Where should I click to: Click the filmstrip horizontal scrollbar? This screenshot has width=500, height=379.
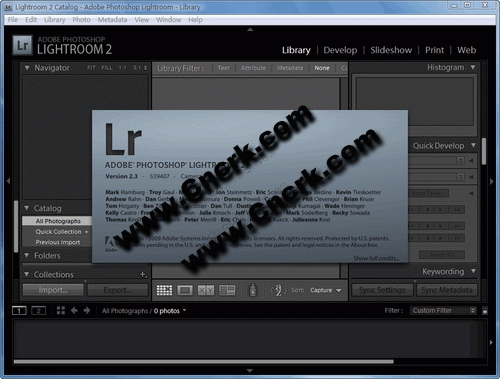(x=204, y=361)
